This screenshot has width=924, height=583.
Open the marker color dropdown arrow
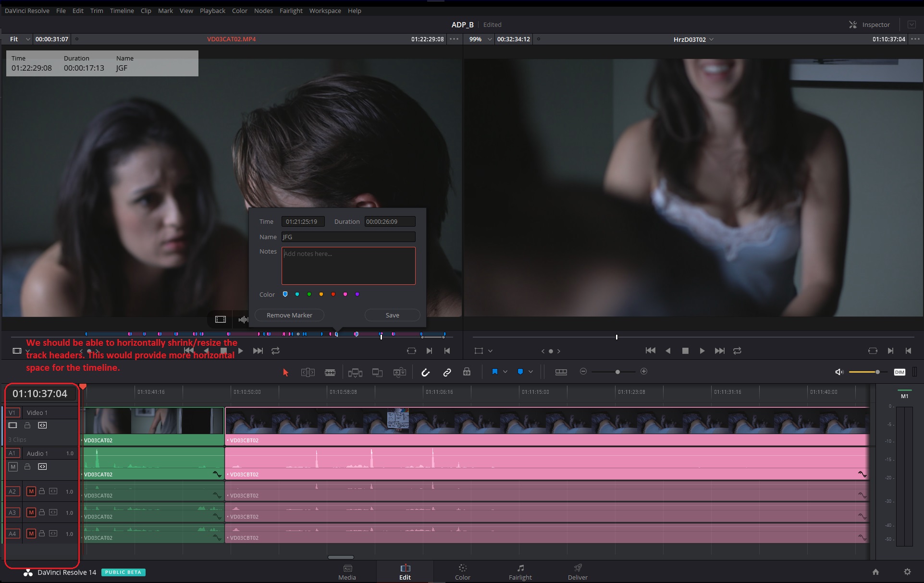coord(530,372)
